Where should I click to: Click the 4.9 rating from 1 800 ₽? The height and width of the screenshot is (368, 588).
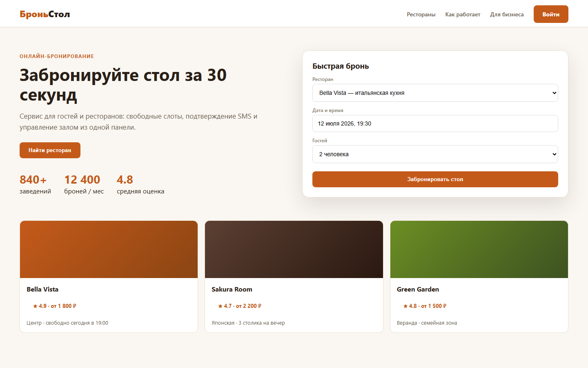[55, 306]
